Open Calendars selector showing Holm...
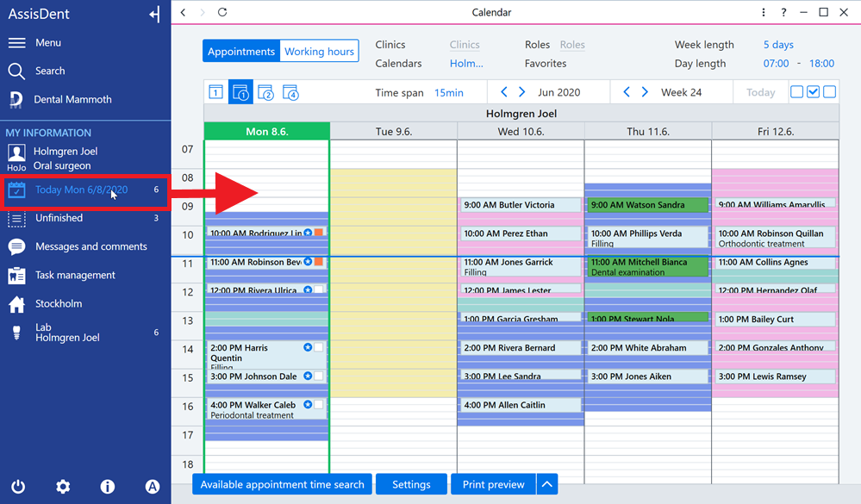 click(x=466, y=63)
